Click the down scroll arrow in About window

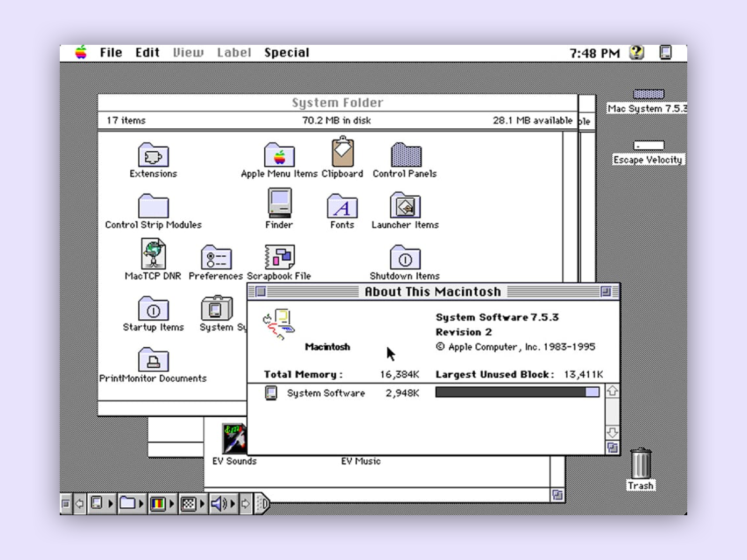point(612,432)
